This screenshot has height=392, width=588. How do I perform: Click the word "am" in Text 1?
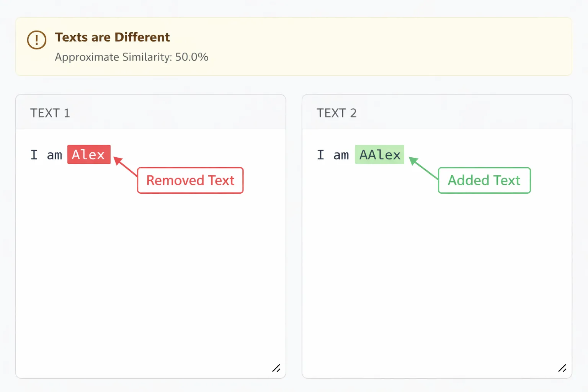54,155
